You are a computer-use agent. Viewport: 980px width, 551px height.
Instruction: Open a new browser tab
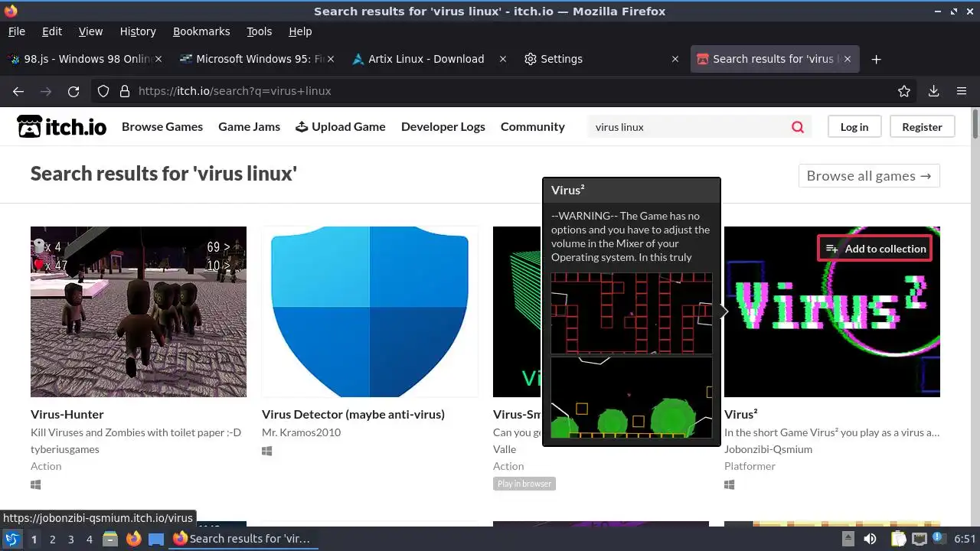(877, 59)
